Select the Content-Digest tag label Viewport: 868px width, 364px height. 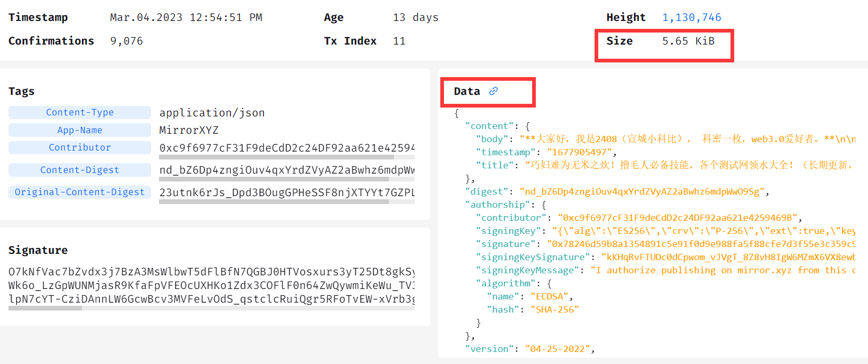[80, 170]
